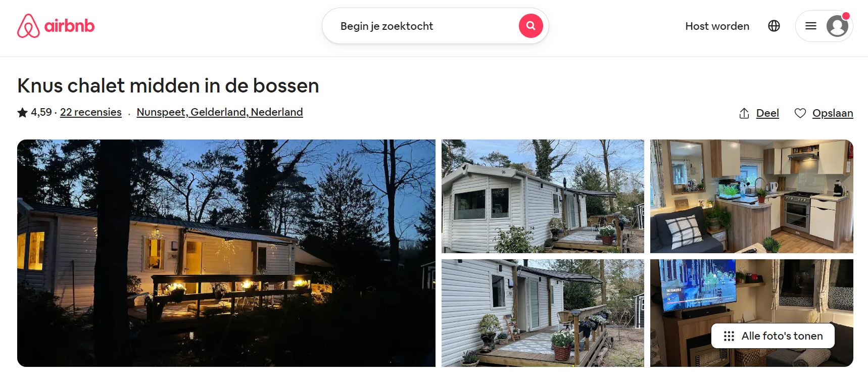This screenshot has height=376, width=868.
Task: Open the globe language selector
Action: coord(774,26)
